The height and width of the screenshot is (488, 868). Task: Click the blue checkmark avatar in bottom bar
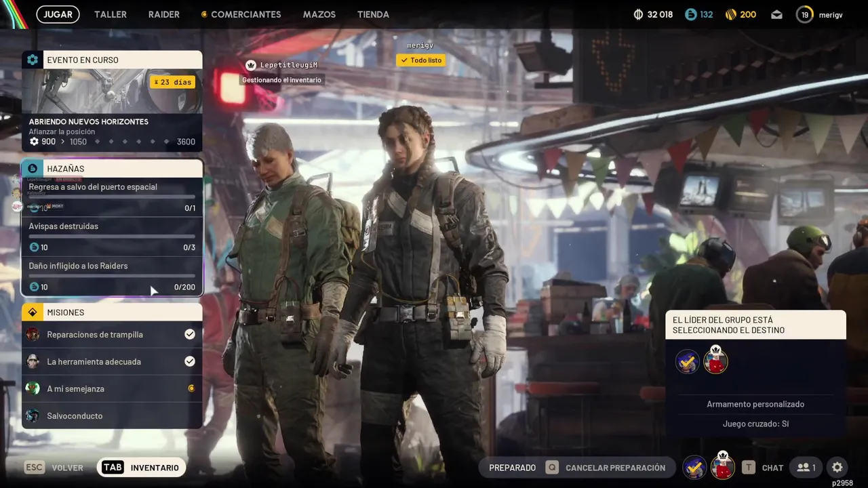click(694, 467)
